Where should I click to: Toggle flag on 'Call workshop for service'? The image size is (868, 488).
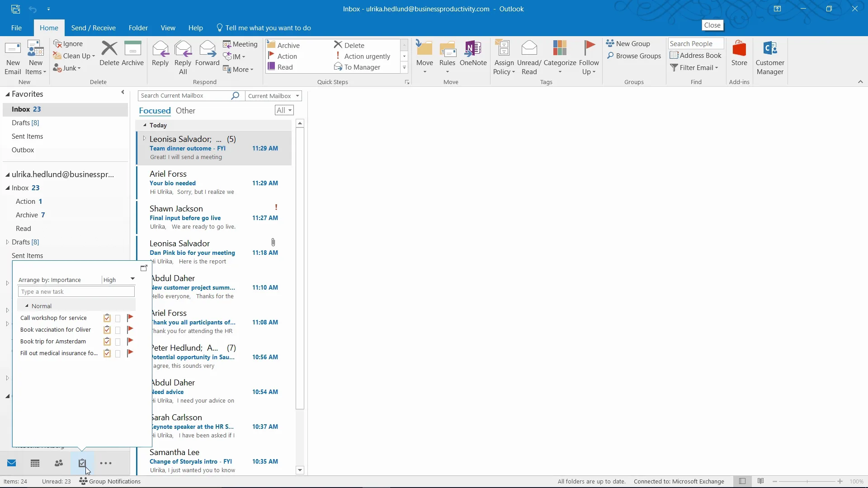pos(130,318)
